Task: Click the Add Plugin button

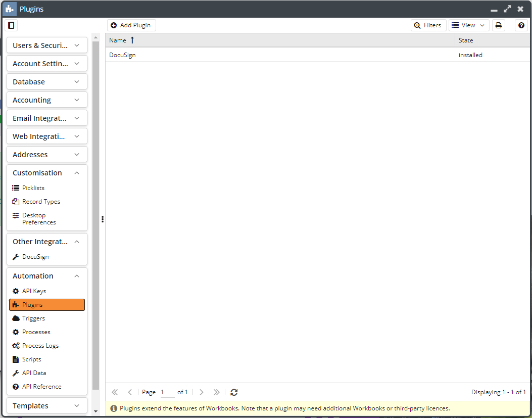Action: pyautogui.click(x=131, y=25)
